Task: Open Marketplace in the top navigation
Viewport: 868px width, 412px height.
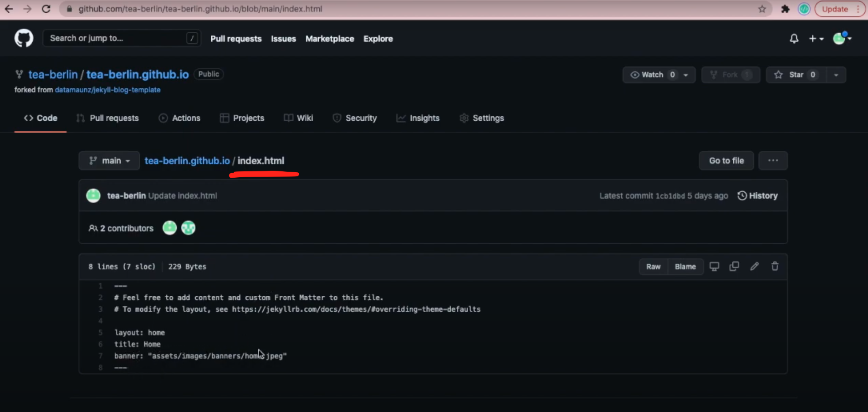Action: click(330, 39)
